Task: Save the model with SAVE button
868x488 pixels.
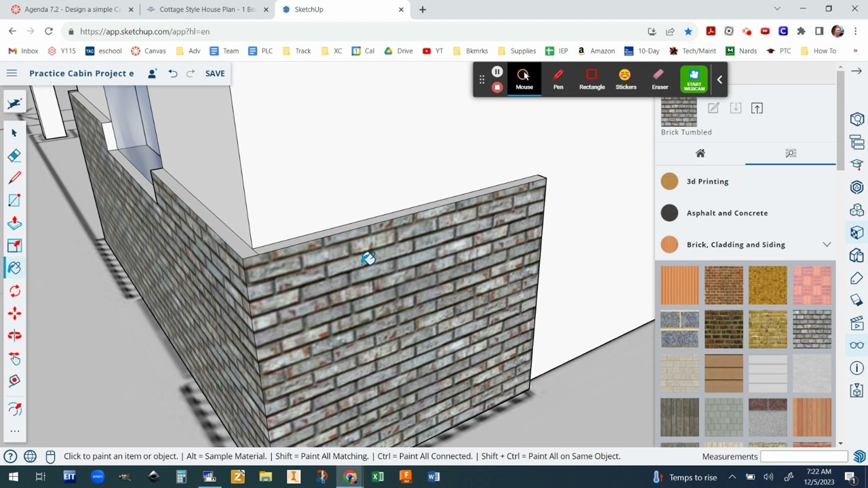Action: tap(215, 73)
